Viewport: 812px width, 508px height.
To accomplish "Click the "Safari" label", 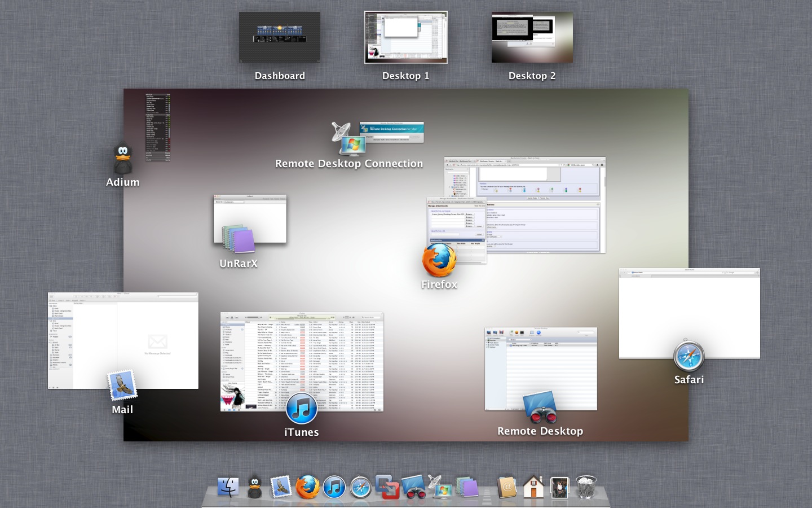I will (689, 380).
